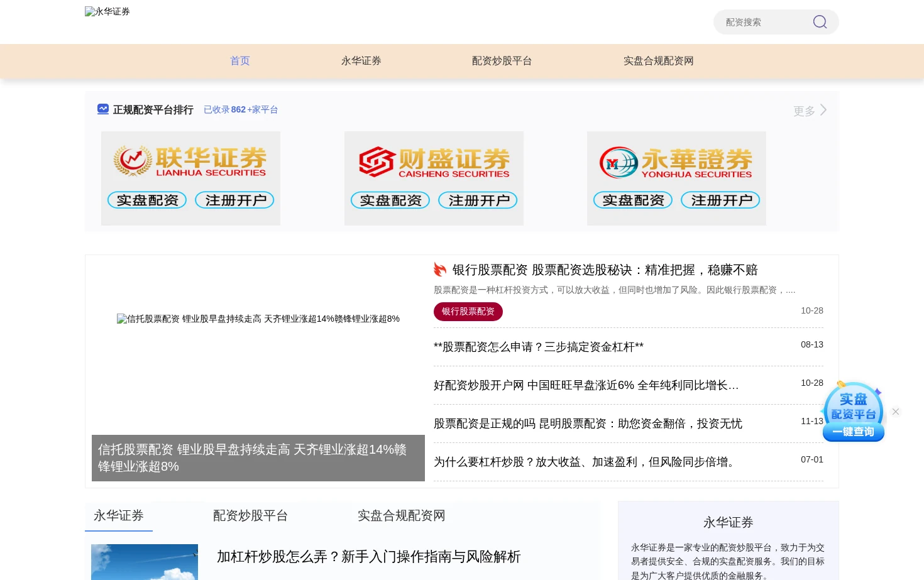Screen dimensions: 924x580
Task: Open article 加杠杆炒股怎么弄？新手入门操作指南
Action: (x=369, y=557)
